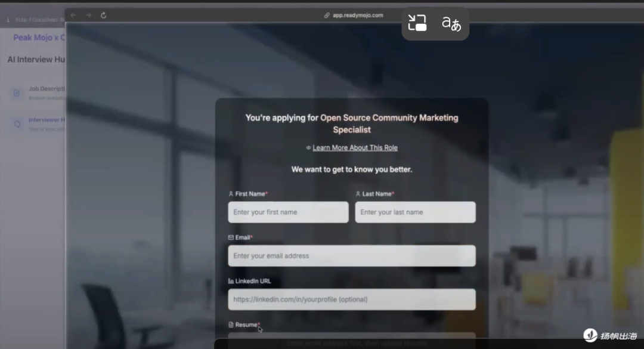
Task: Click the First Name input field
Action: (x=289, y=212)
